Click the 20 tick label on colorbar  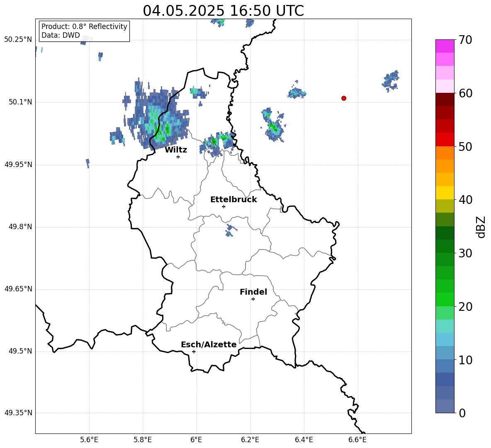(465, 307)
